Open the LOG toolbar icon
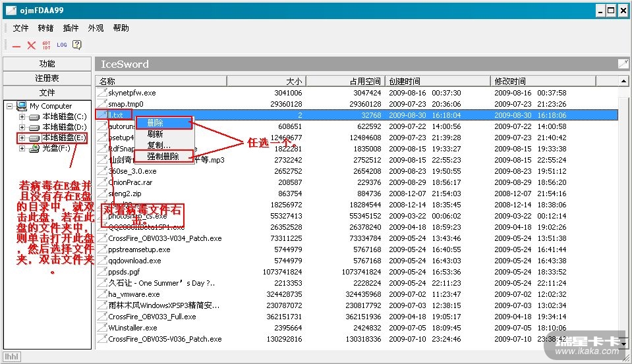Screen dimensions: 632x364 [62, 45]
